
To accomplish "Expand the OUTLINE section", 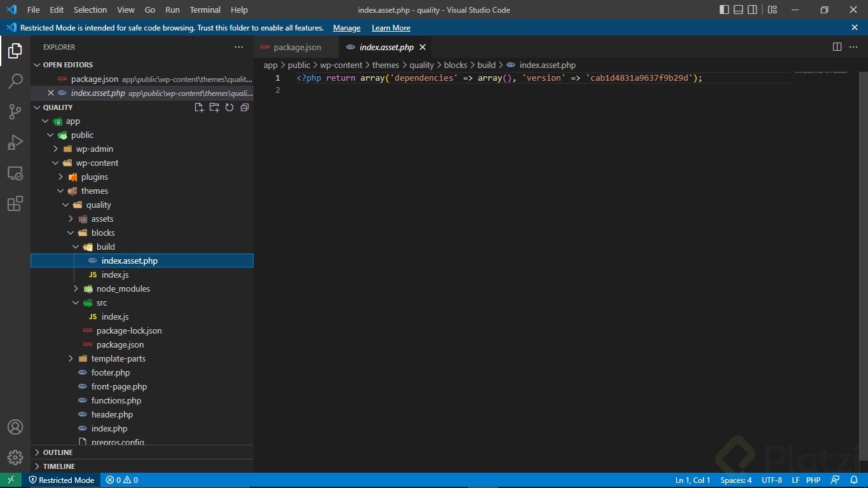I will tap(57, 452).
